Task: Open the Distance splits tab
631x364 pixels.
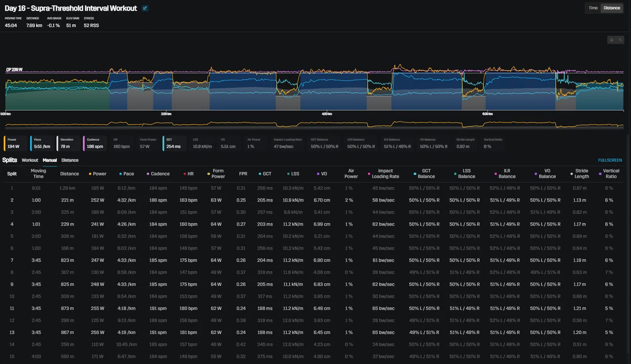Action: (x=70, y=160)
